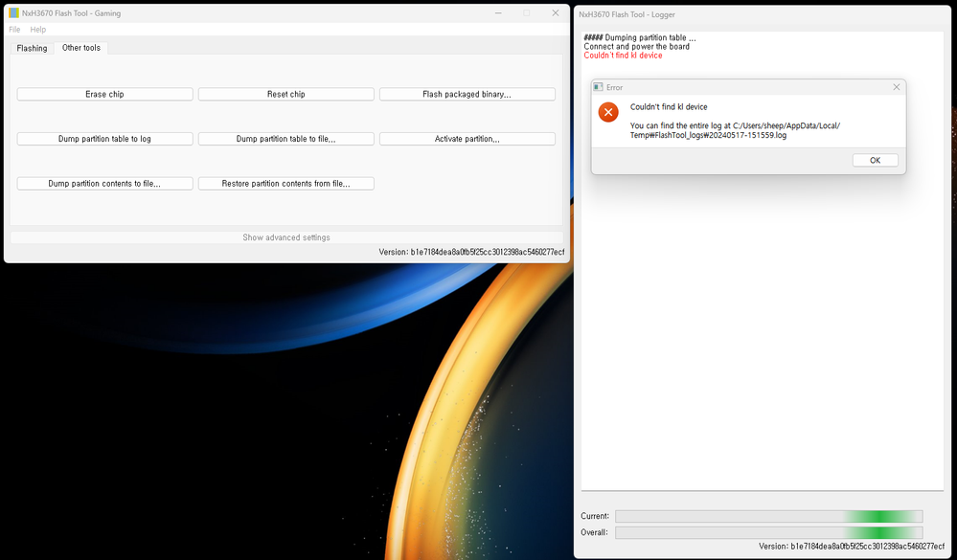Select the Other tools tab
Viewport: 957px width, 560px height.
click(80, 47)
